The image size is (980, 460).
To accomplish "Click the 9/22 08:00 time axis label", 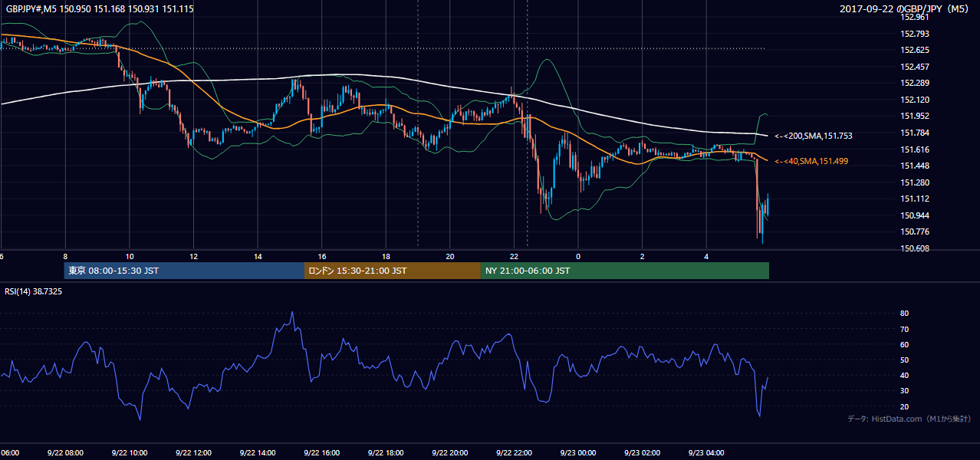I will (64, 453).
